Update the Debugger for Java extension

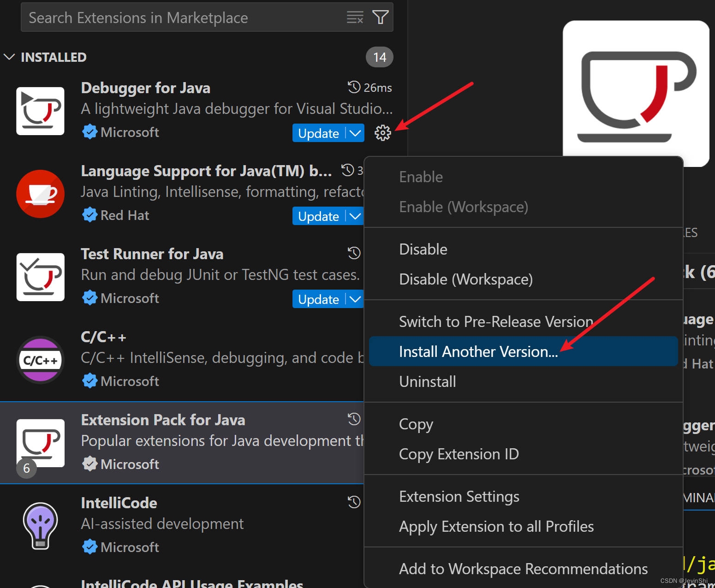pyautogui.click(x=319, y=133)
